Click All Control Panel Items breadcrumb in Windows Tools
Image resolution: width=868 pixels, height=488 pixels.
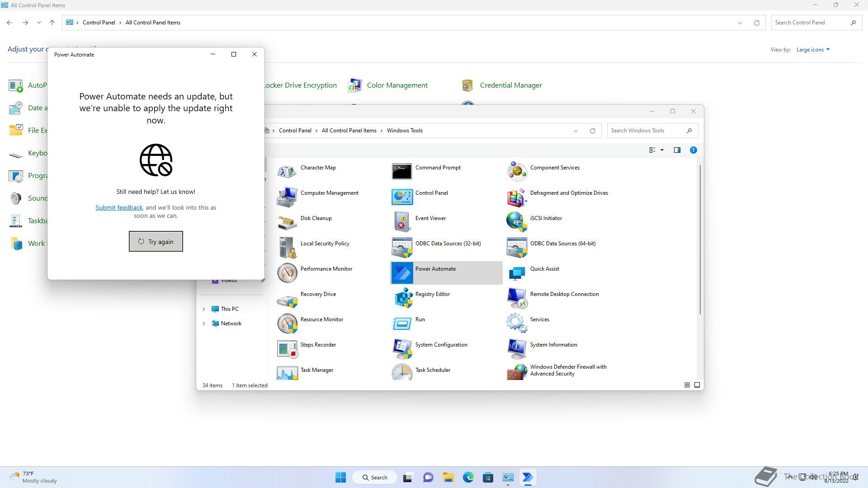click(x=349, y=131)
